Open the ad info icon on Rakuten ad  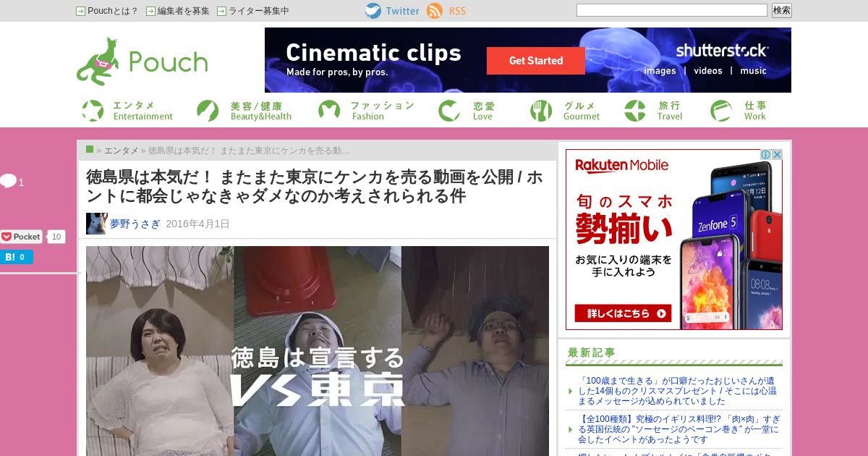click(765, 155)
